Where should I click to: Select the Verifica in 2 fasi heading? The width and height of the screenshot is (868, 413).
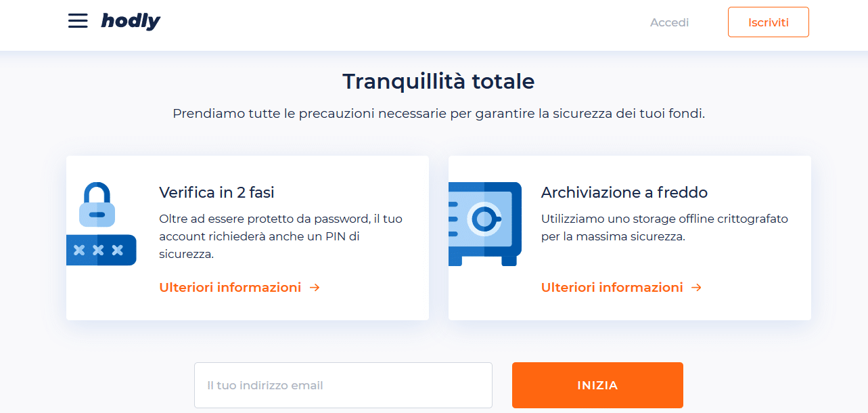coord(216,192)
